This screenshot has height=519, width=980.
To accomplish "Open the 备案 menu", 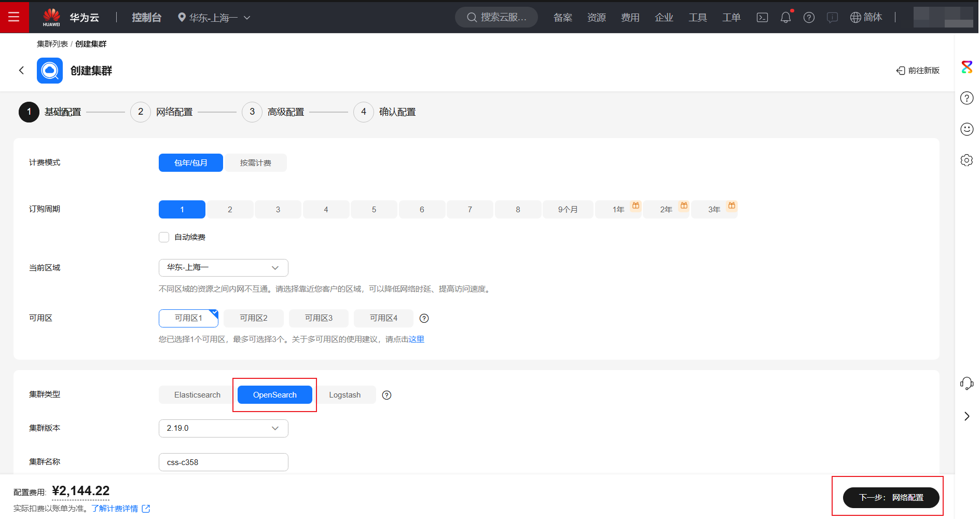I will coord(563,18).
